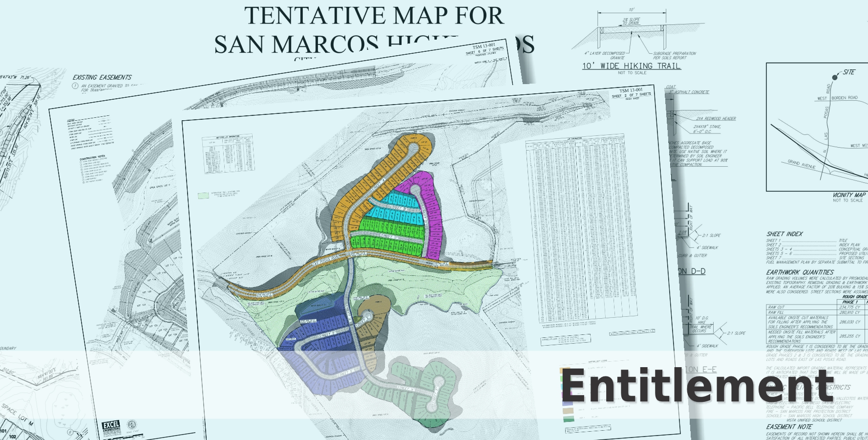Screen dimensions: 868x440
Task: Click the SHEET INDEX heading
Action: coord(784,234)
